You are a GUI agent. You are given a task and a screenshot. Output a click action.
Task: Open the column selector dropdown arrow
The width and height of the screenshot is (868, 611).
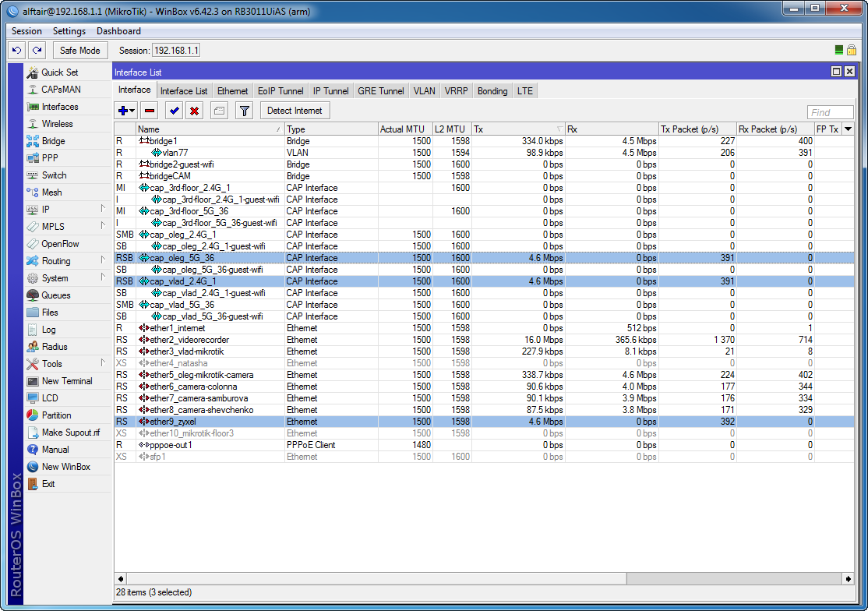tap(848, 129)
